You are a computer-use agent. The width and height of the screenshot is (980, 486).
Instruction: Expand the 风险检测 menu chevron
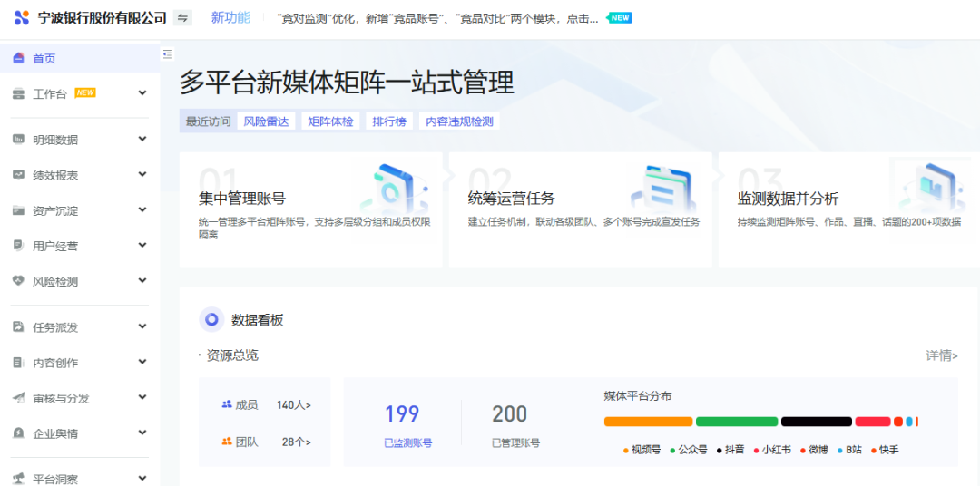[142, 280]
